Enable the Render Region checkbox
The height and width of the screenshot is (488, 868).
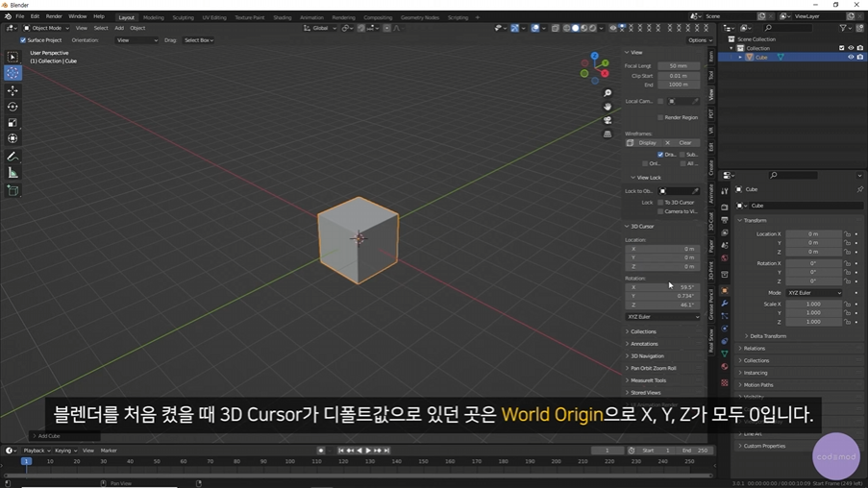pyautogui.click(x=659, y=117)
